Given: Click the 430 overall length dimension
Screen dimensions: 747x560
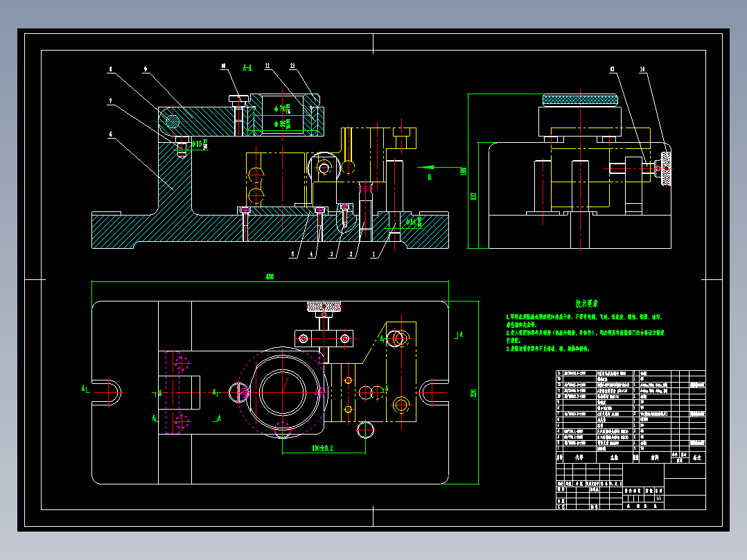Looking at the screenshot, I should [x=270, y=277].
